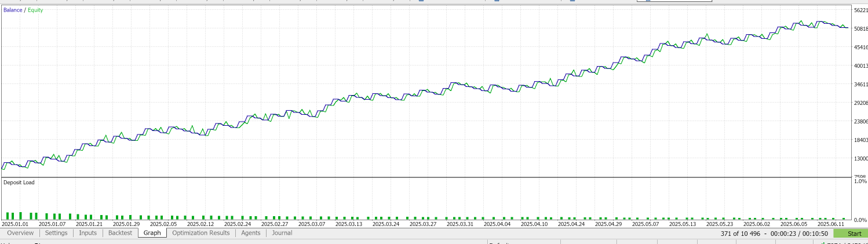Image resolution: width=868 pixels, height=244 pixels.
Task: Click the 45416 balance axis value
Action: click(861, 47)
